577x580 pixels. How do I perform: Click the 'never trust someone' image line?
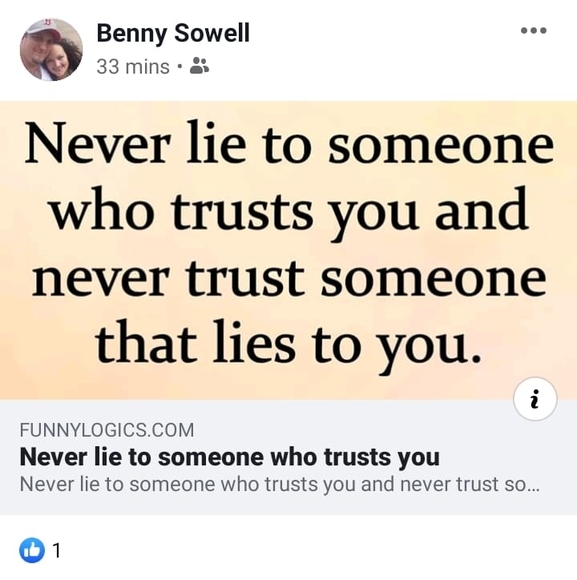pos(289,279)
